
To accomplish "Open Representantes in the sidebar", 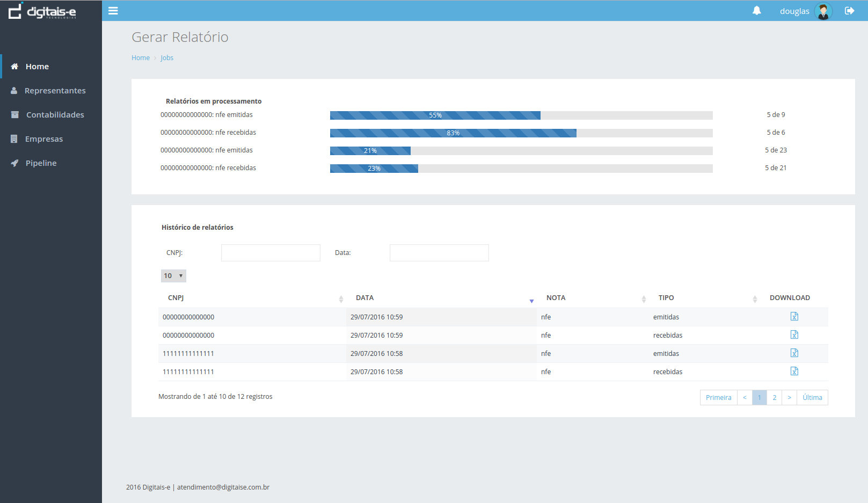I will (55, 91).
